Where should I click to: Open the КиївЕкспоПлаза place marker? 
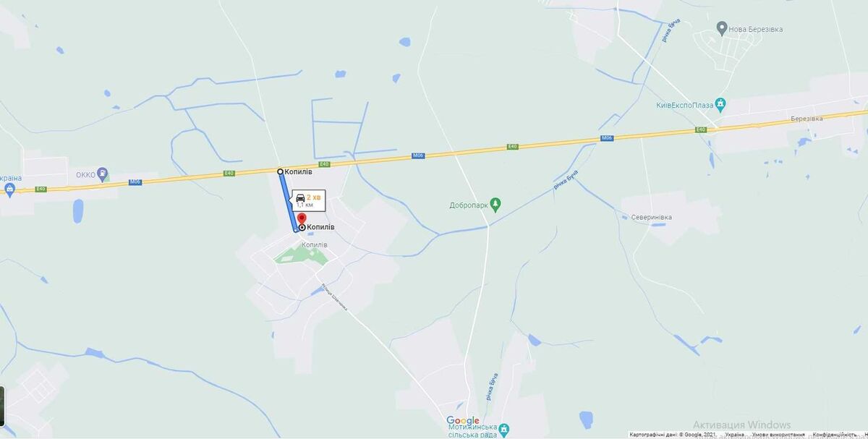click(720, 104)
